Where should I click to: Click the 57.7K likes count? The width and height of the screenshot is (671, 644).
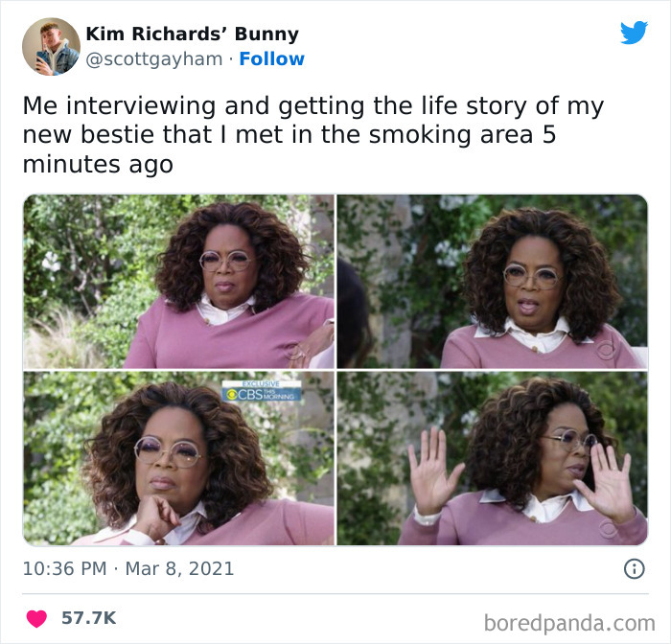88,618
